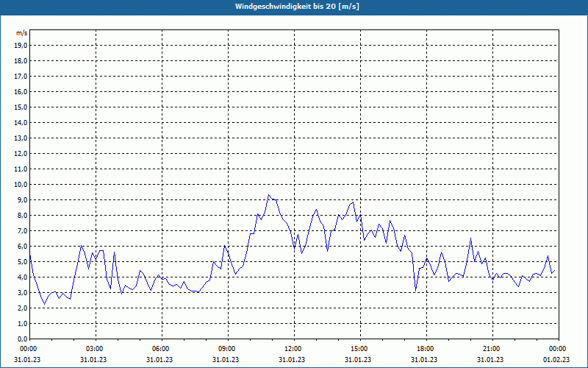588x368 pixels.
Task: Click the "12,0" y-axis label
Action: point(21,154)
